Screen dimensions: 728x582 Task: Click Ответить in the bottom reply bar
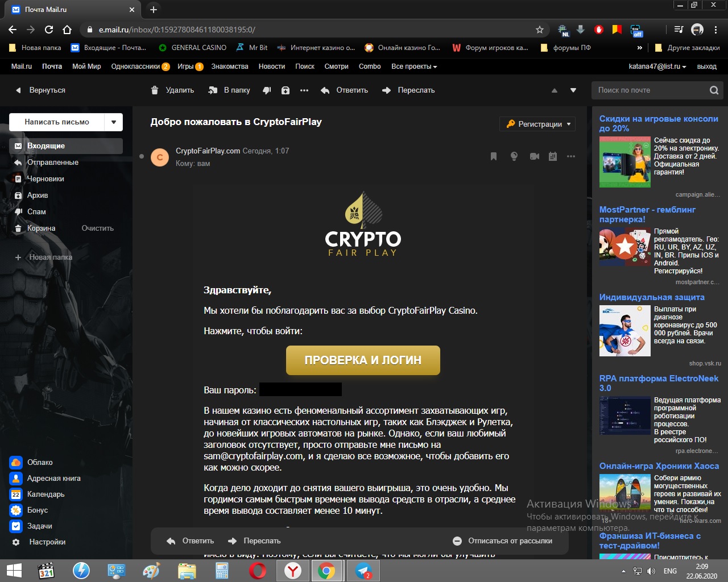(x=191, y=541)
